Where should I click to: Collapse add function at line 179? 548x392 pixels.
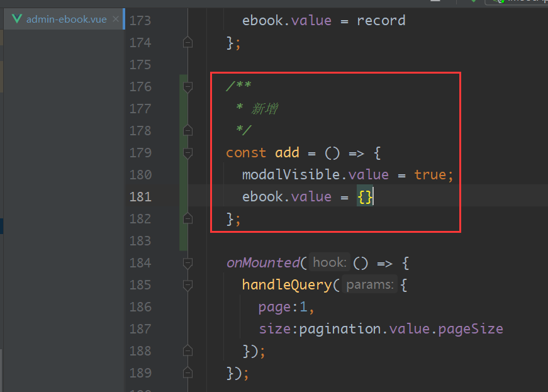click(187, 153)
